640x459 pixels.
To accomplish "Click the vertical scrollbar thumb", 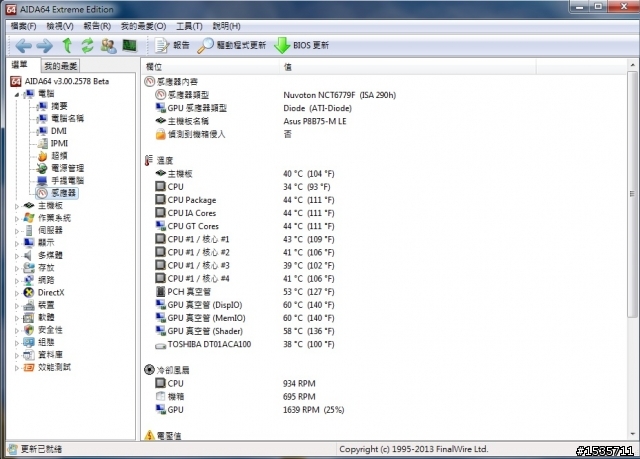I will [x=632, y=194].
